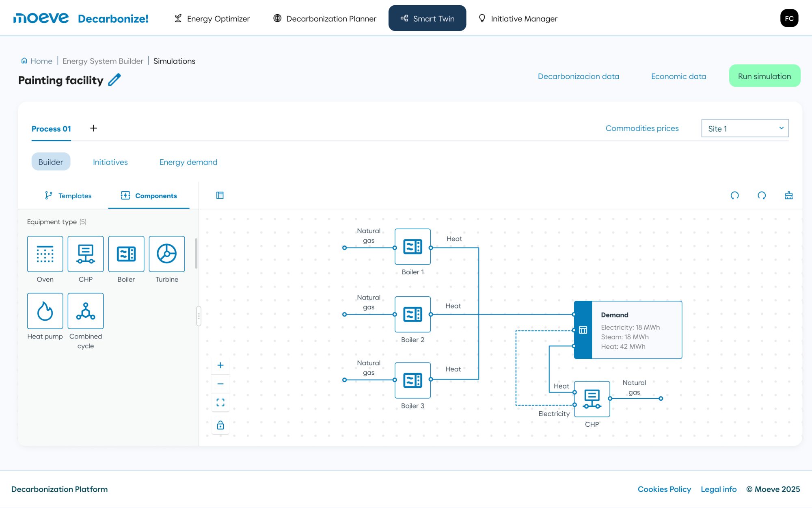Select the Boiler 3 node on canvas
This screenshot has width=812, height=508.
click(413, 380)
